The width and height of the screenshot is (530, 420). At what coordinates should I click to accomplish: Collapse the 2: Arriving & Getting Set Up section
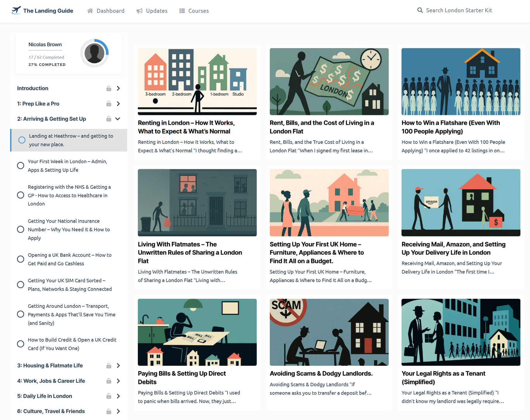(118, 119)
